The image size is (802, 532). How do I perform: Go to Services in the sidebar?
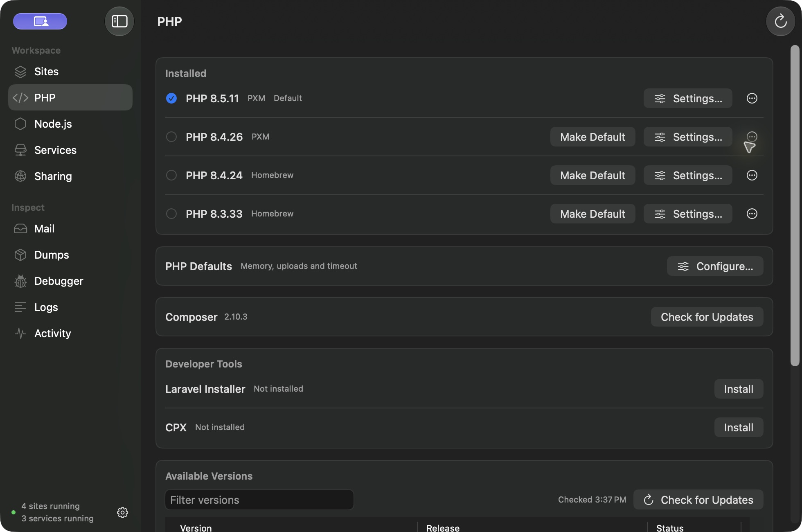click(70, 150)
